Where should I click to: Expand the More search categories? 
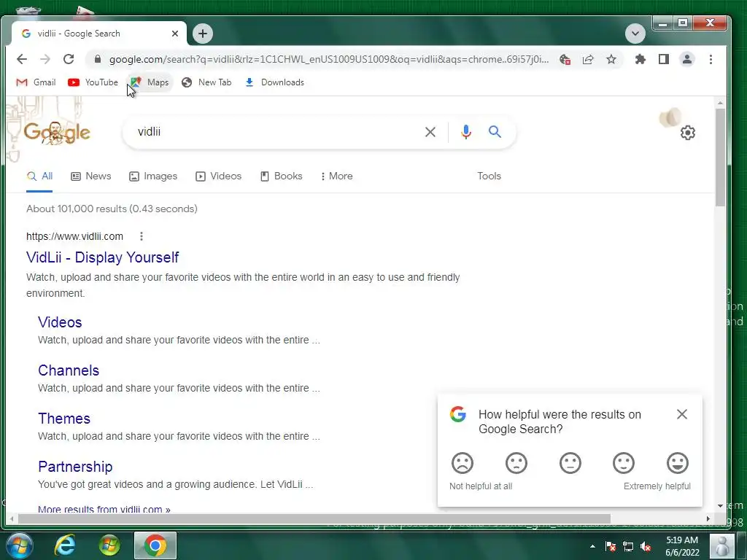337,176
